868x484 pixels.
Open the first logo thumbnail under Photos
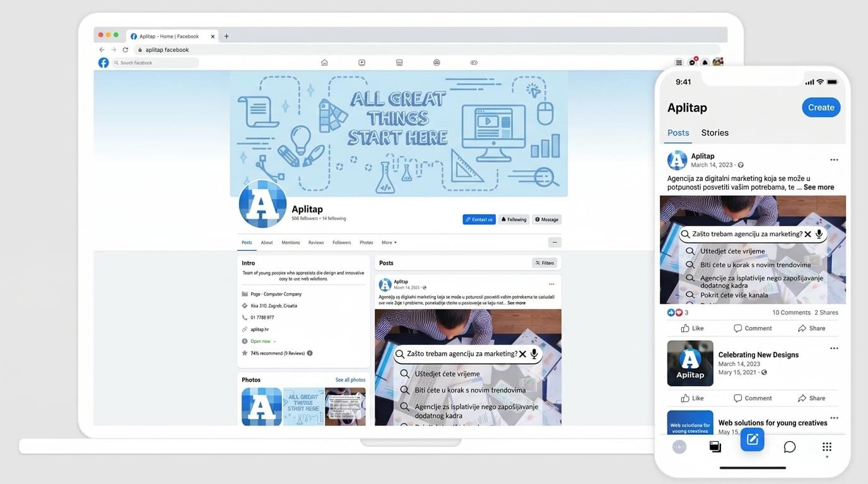click(x=262, y=406)
